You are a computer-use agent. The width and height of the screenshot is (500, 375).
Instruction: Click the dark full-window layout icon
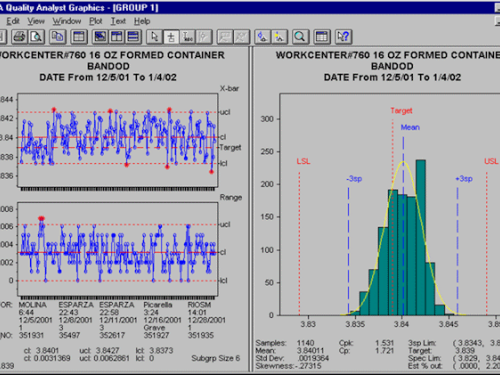(x=100, y=37)
